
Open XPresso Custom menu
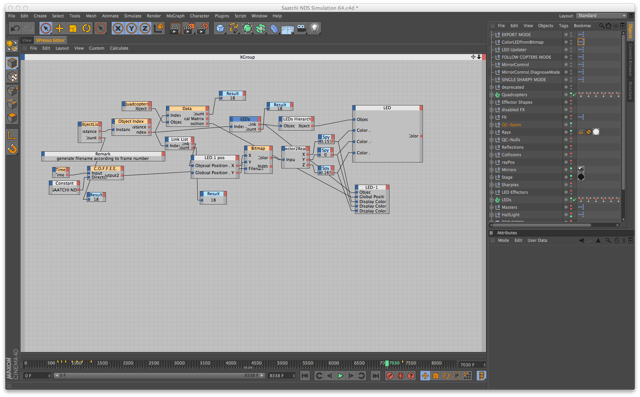point(97,48)
